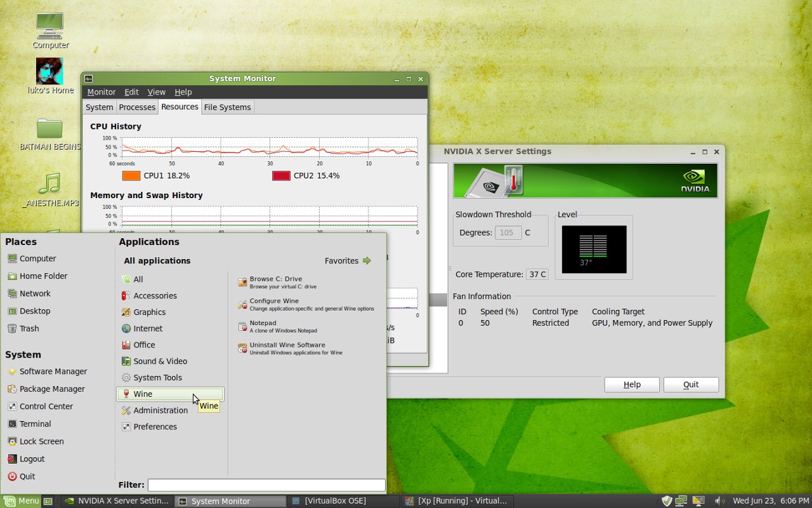Switch to NVIDIA X Server Settings taskbar item
This screenshot has height=508, width=812.
point(117,501)
